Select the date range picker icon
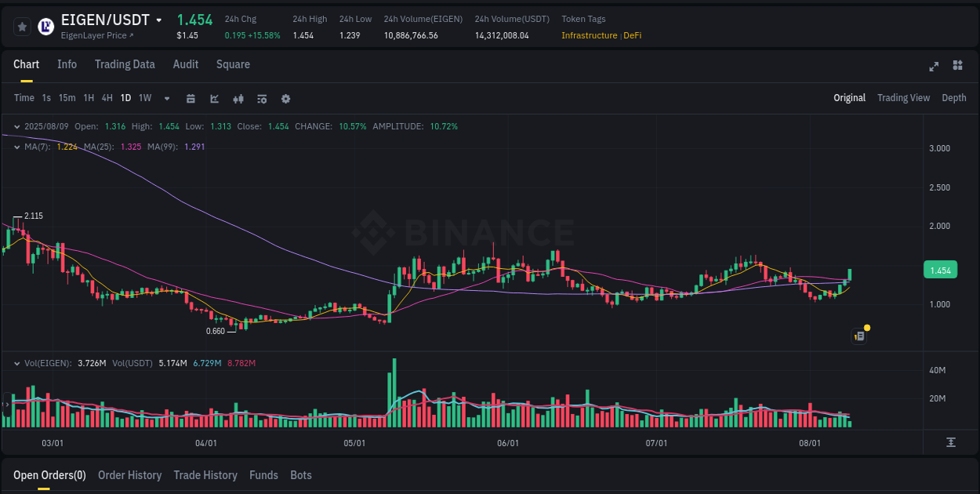Viewport: 980px width, 494px height. point(191,98)
